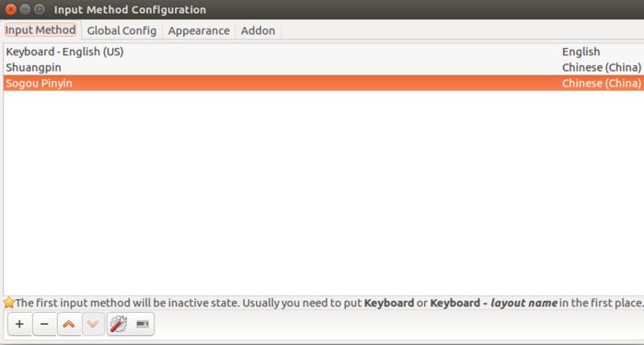The height and width of the screenshot is (345, 644).
Task: Switch to the Global Config tab
Action: point(121,30)
